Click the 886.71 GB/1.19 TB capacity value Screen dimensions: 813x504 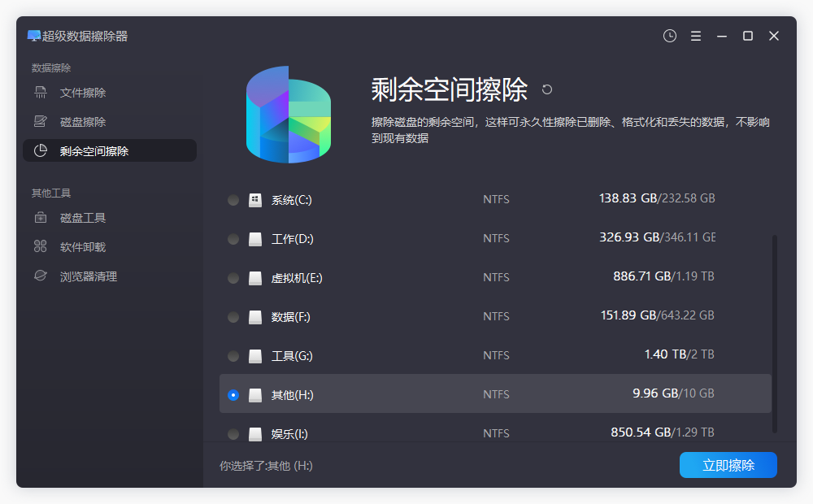663,276
